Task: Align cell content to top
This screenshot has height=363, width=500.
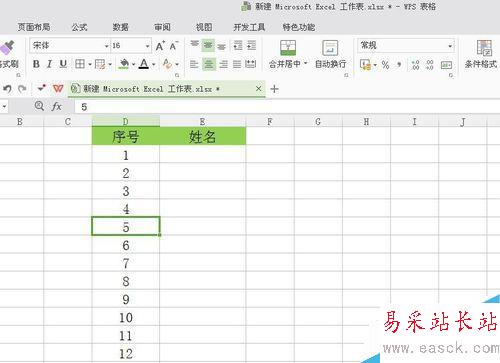Action: (194, 45)
